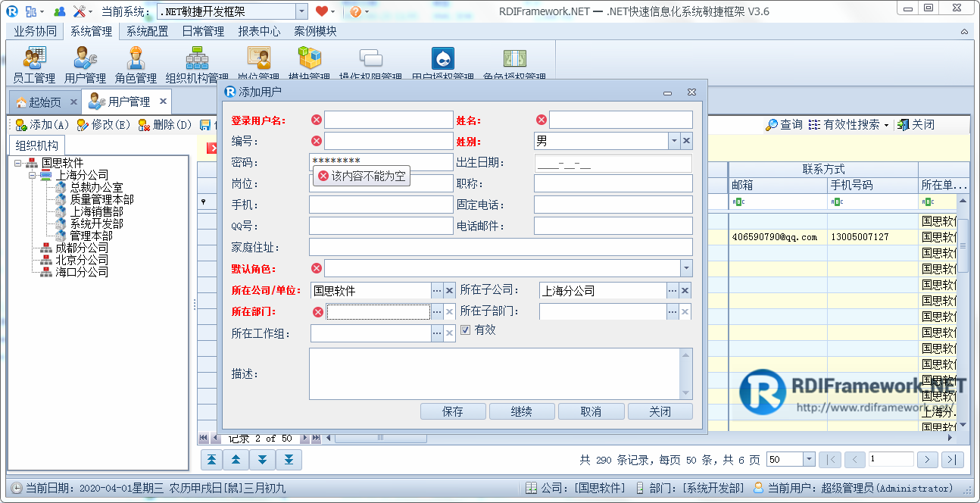Go to last page using pager icon
Viewport: 980px width, 503px height.
coord(953,459)
